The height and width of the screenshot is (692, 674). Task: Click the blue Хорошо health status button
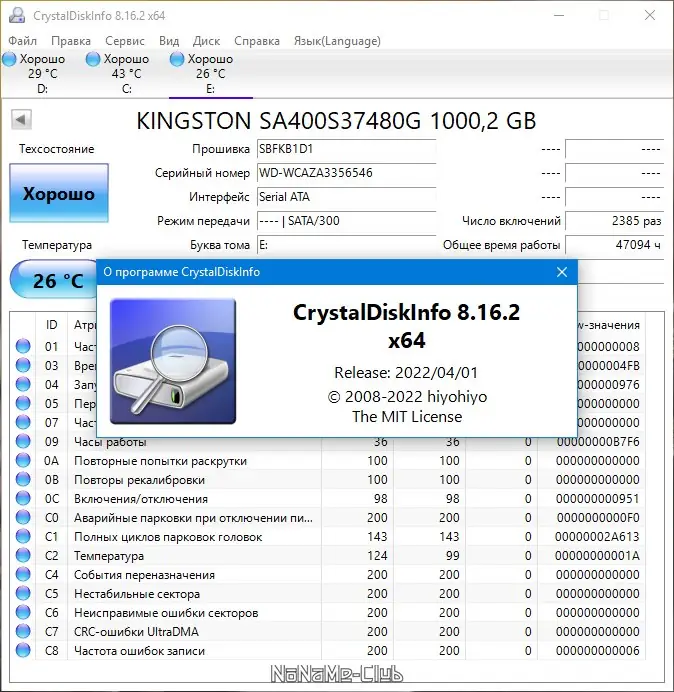click(59, 193)
